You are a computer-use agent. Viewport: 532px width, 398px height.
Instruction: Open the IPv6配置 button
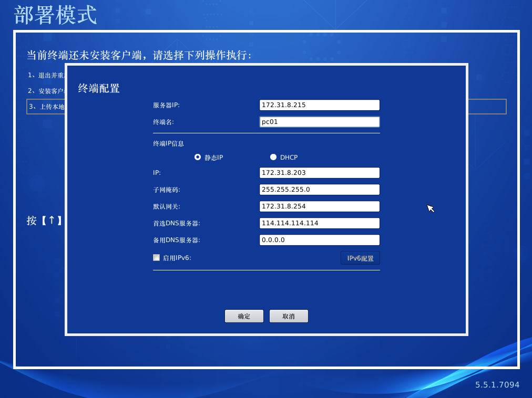click(360, 258)
